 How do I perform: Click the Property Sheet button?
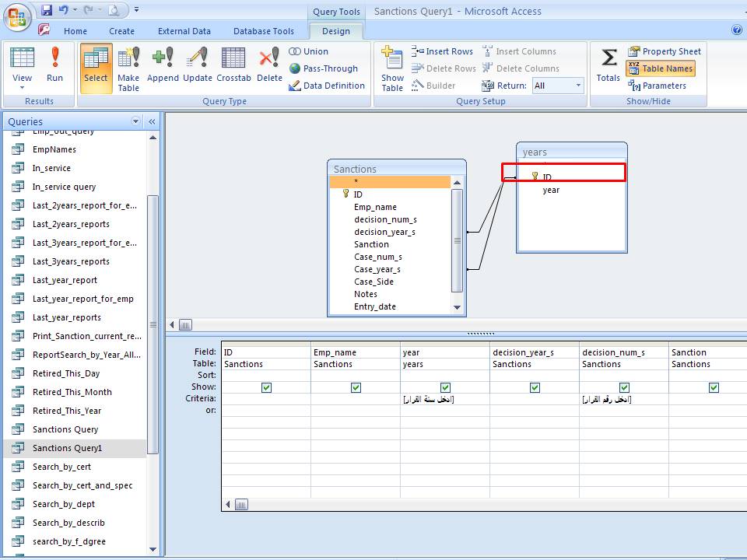664,51
